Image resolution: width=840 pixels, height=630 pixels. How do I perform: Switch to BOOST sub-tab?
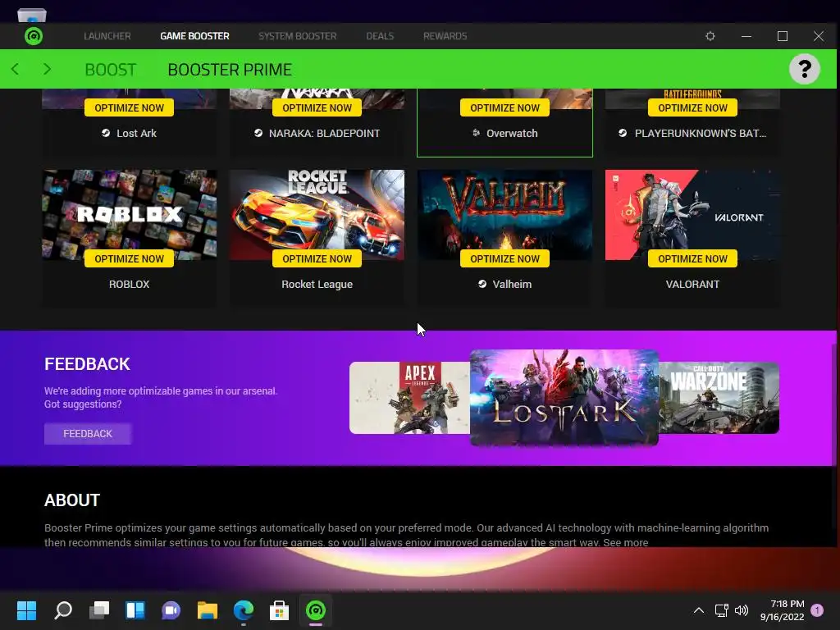111,70
